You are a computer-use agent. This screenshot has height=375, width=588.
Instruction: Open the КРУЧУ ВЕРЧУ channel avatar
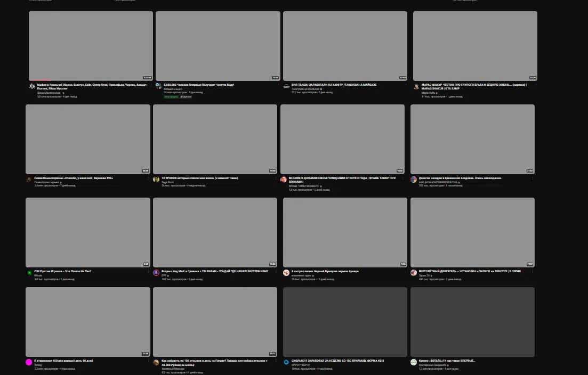point(286,362)
